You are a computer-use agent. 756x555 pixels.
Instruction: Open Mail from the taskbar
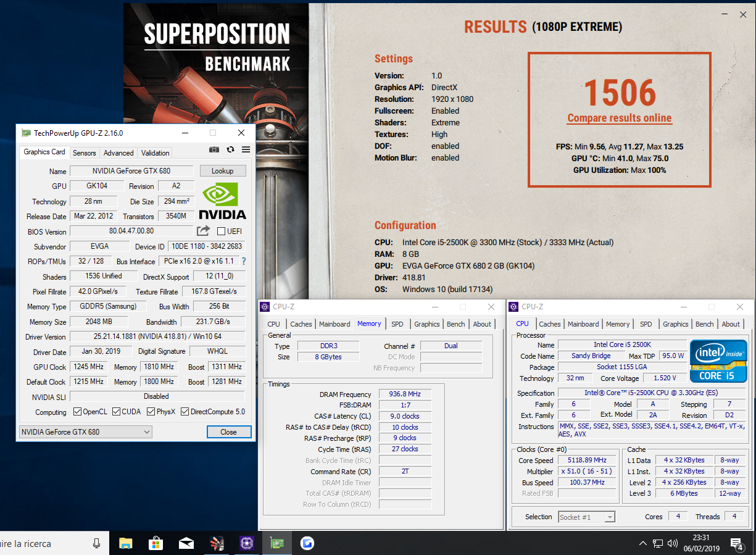pyautogui.click(x=186, y=543)
